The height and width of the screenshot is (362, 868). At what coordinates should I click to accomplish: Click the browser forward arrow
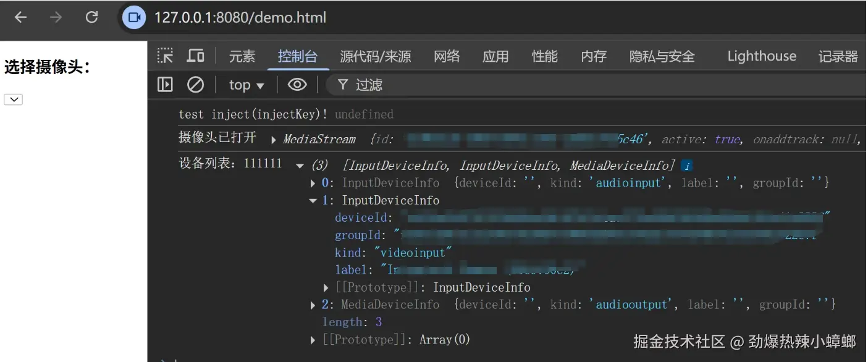click(x=56, y=17)
